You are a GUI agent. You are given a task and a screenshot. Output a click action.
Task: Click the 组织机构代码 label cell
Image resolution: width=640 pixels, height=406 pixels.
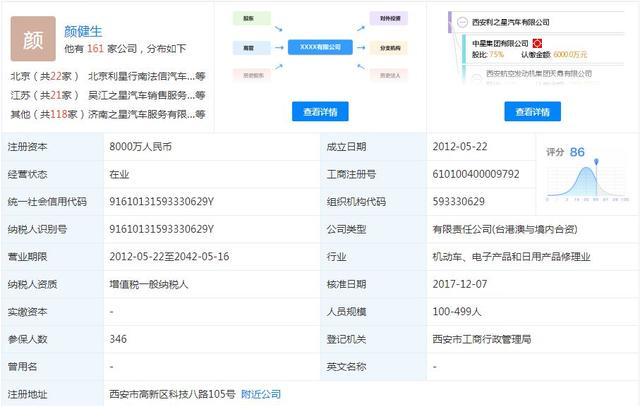point(373,202)
